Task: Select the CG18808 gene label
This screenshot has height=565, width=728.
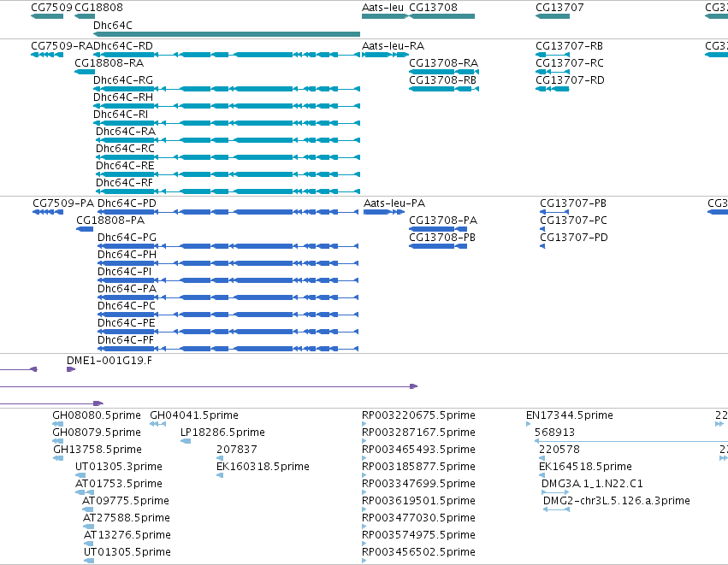Action: [x=98, y=8]
